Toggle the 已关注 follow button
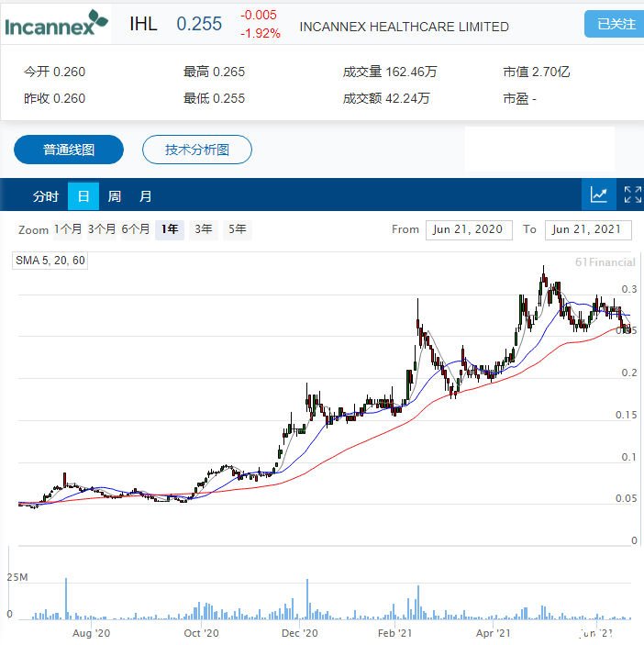The height and width of the screenshot is (645, 644). pyautogui.click(x=615, y=24)
